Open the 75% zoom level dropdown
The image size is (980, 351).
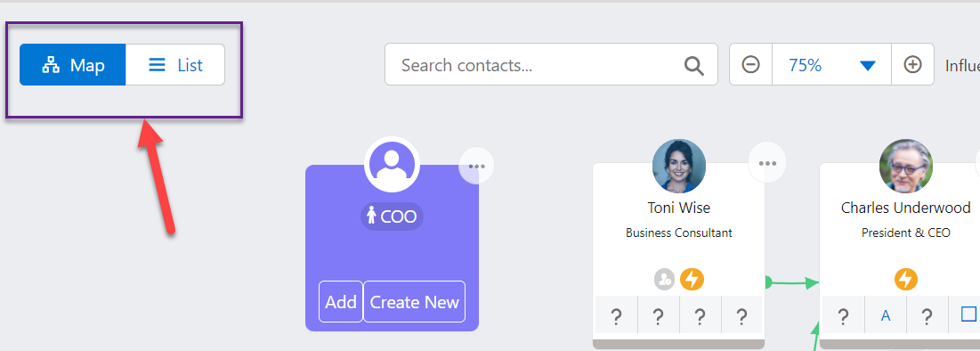(832, 64)
